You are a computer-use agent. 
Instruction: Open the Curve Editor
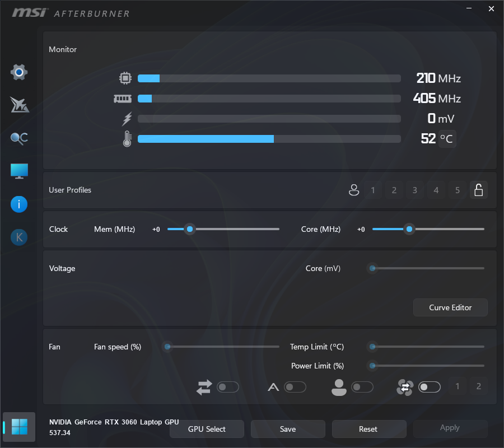tap(450, 307)
